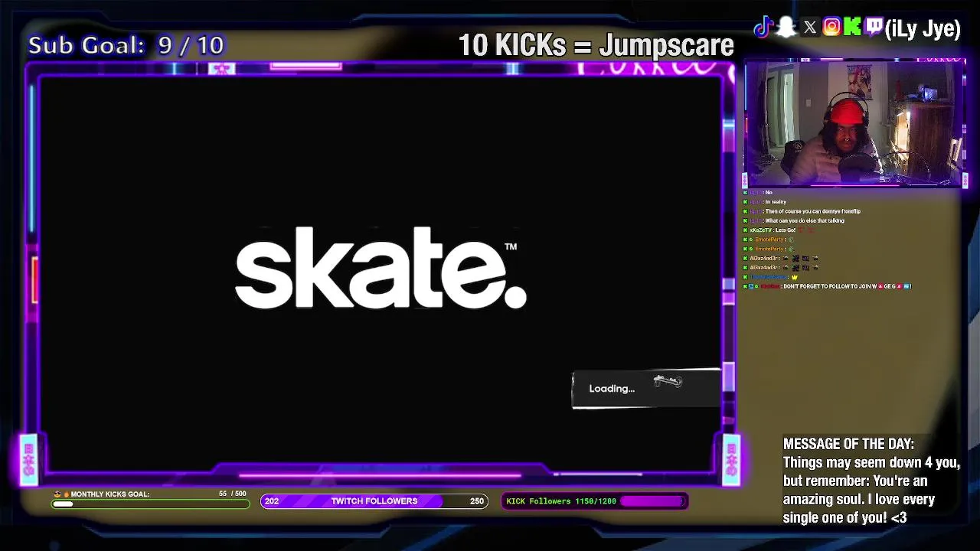Screen dimensions: 980x551
Task: Click the green Kick logo in header
Action: tap(853, 28)
